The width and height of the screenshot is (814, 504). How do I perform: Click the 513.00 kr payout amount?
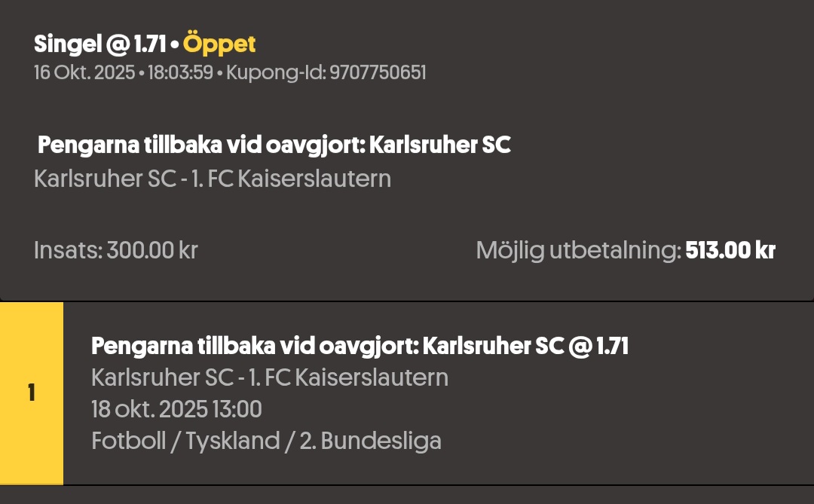pyautogui.click(x=730, y=250)
